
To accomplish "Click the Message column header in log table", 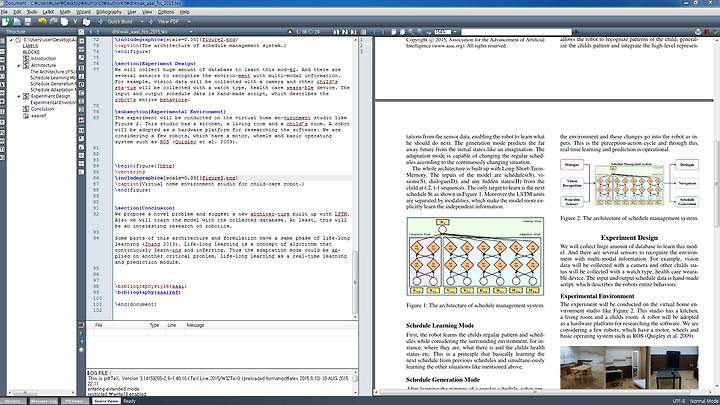I will point(196,325).
